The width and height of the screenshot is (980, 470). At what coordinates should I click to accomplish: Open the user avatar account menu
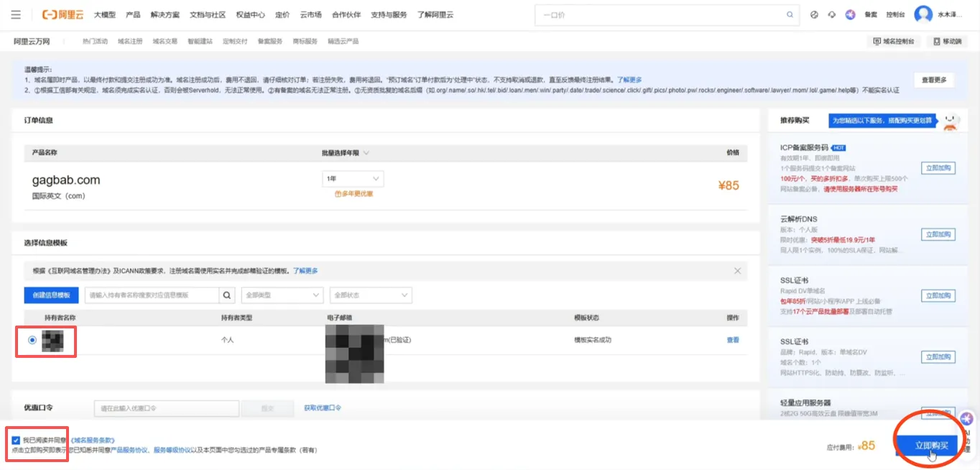click(923, 14)
